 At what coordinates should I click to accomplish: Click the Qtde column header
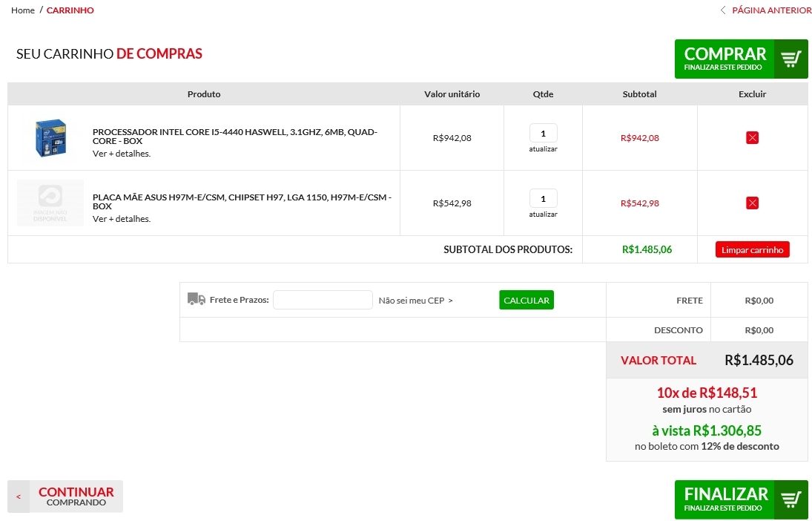(x=544, y=94)
